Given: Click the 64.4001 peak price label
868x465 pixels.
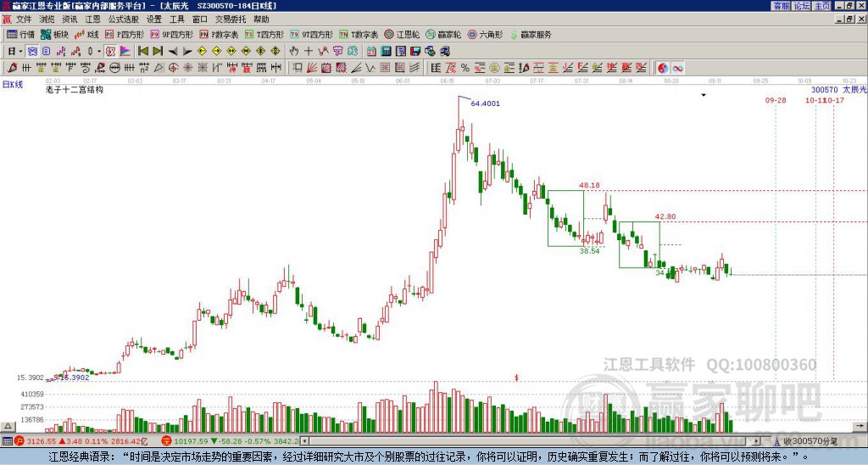Looking at the screenshot, I should click(486, 103).
